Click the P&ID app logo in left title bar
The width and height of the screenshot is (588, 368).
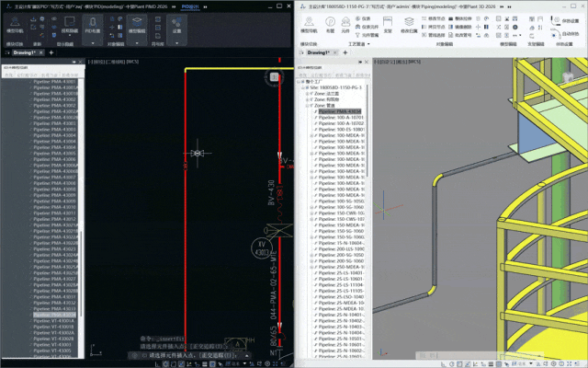click(8, 6)
